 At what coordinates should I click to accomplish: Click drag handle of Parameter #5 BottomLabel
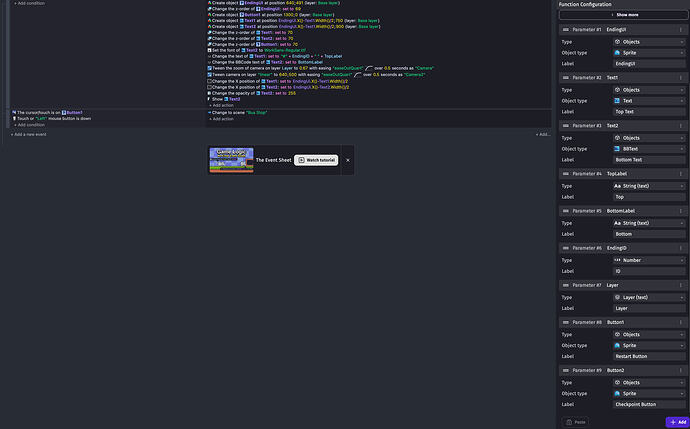point(565,211)
